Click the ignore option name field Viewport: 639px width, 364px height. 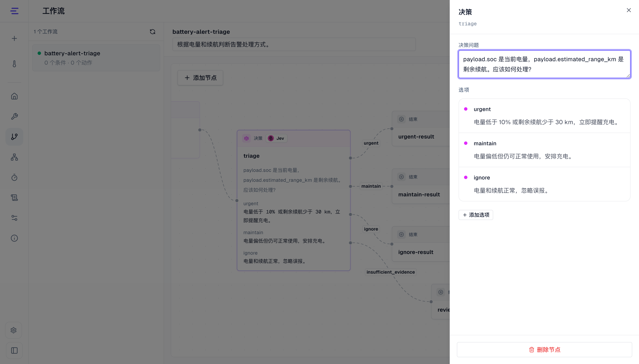pos(482,178)
